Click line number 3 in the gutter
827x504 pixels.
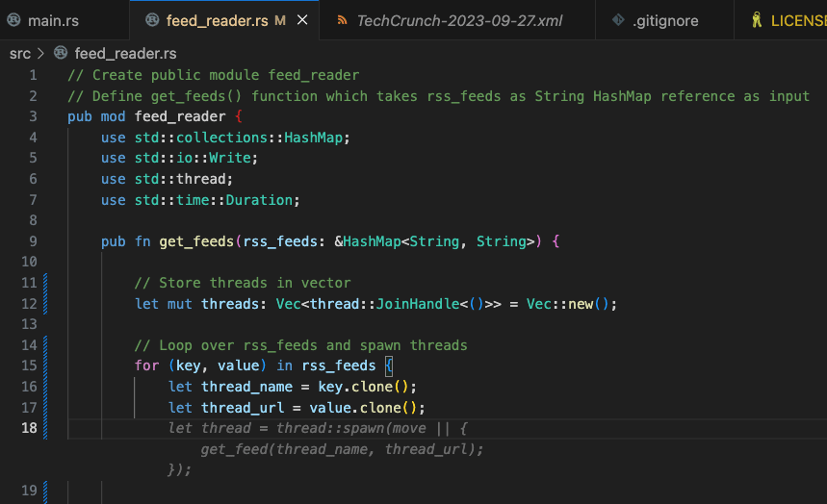33,116
